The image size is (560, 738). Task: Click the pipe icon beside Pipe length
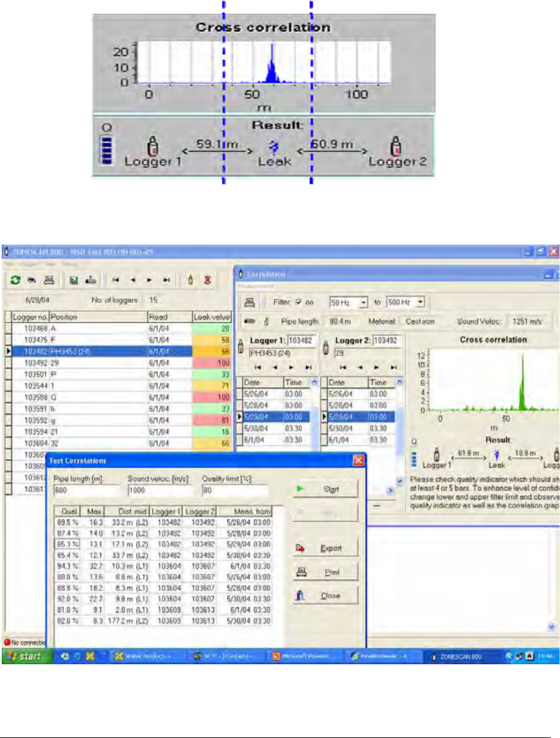coord(251,320)
